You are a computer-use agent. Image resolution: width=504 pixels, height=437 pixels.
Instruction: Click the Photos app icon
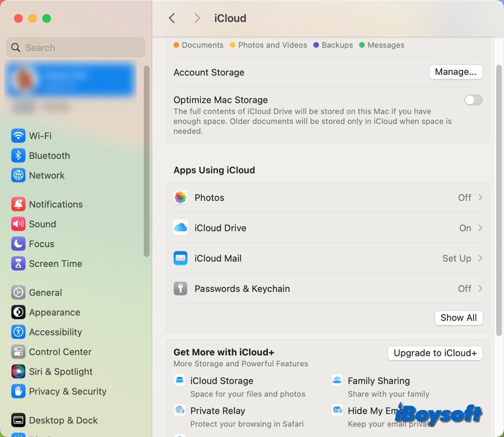coord(181,198)
